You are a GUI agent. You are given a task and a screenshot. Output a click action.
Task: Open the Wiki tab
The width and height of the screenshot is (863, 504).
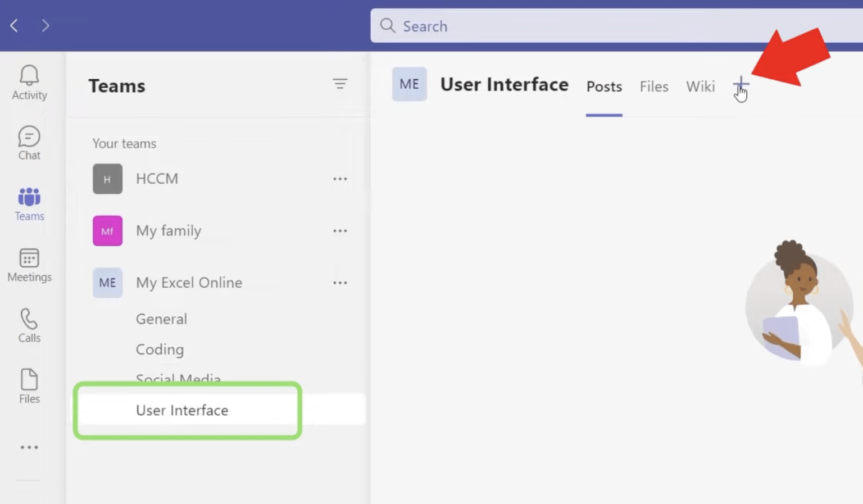tap(700, 87)
